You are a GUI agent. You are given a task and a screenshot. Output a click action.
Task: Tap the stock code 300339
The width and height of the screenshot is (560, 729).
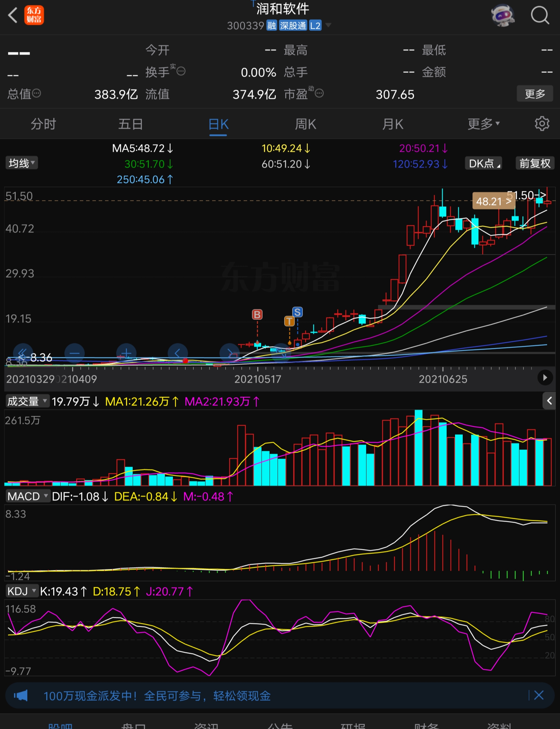[x=245, y=26]
